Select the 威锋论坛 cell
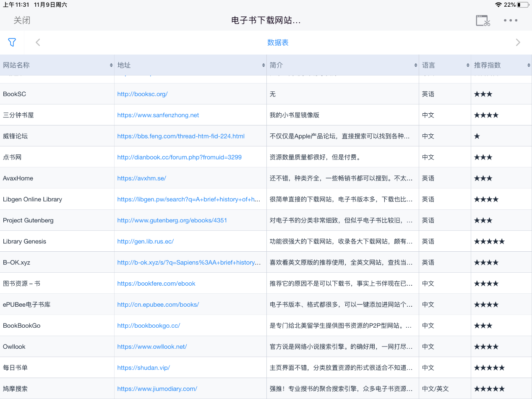532x399 pixels. 57,136
